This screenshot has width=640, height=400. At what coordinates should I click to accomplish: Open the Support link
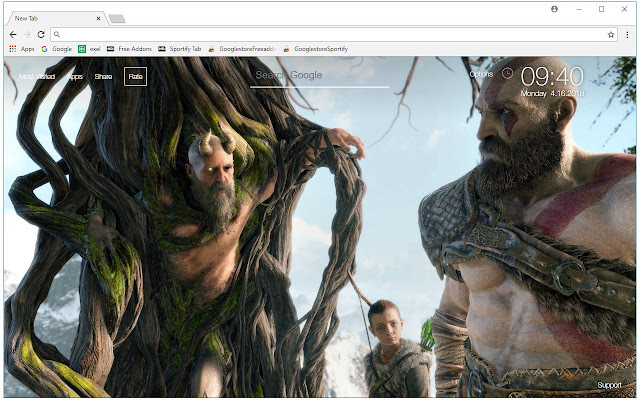tap(609, 385)
